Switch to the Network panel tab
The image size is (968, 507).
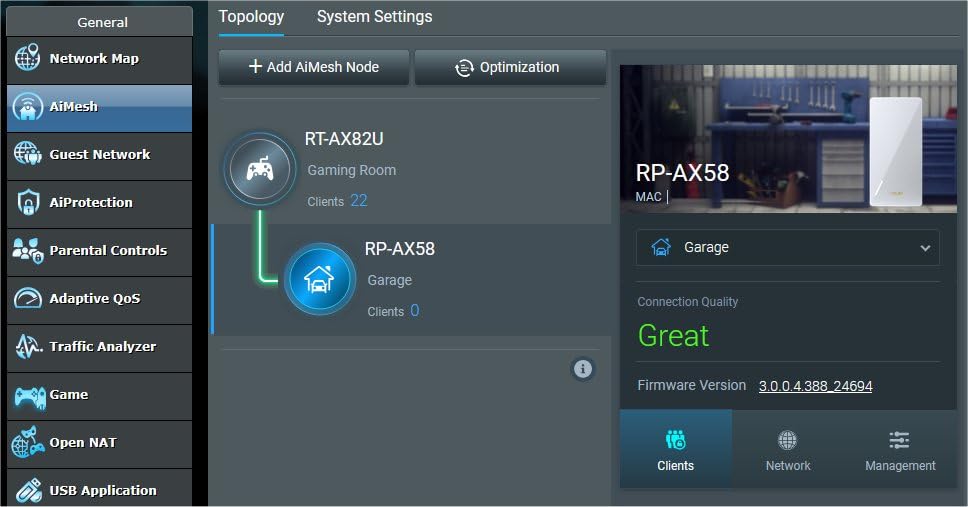pos(788,450)
